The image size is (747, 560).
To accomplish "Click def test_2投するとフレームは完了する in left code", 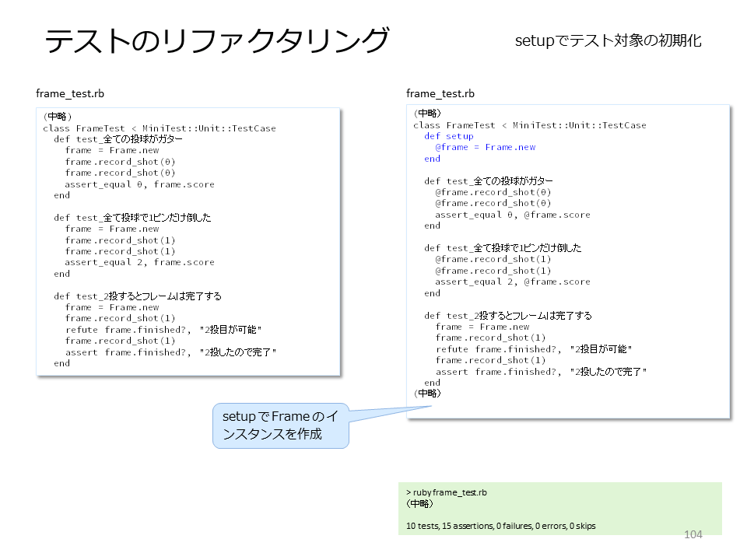I will [138, 296].
